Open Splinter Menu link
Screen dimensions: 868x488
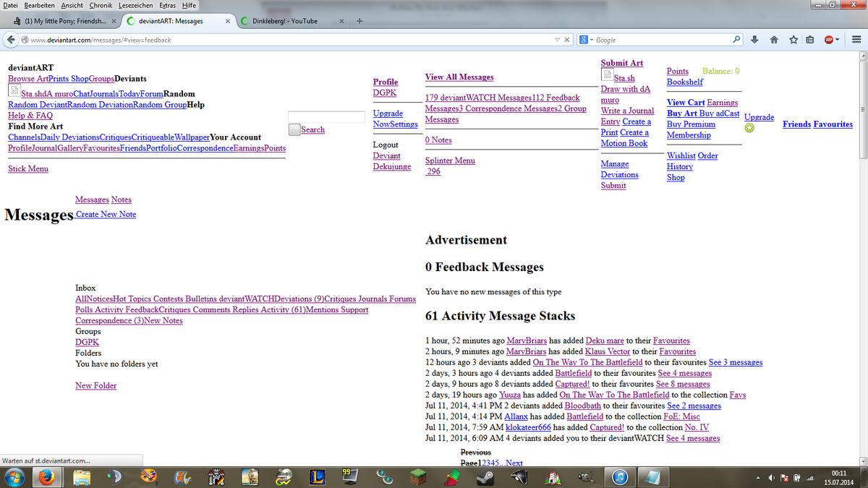(x=450, y=160)
